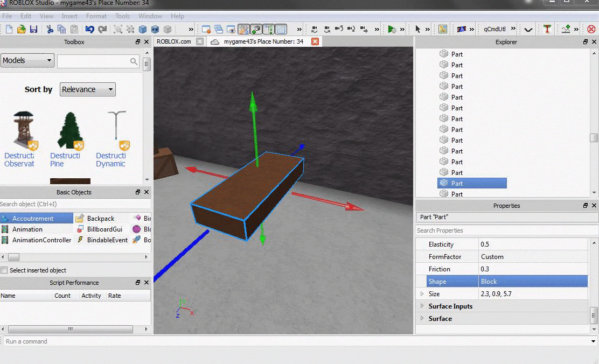
Task: Click the Group selection icon
Action: (x=118, y=29)
